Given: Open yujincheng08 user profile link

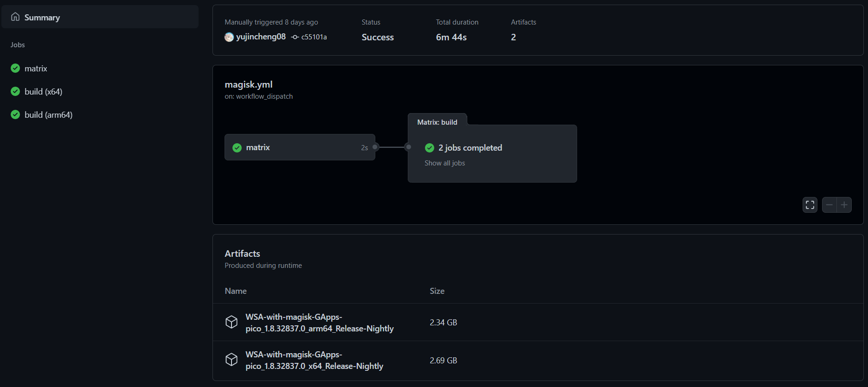Looking at the screenshot, I should 261,37.
